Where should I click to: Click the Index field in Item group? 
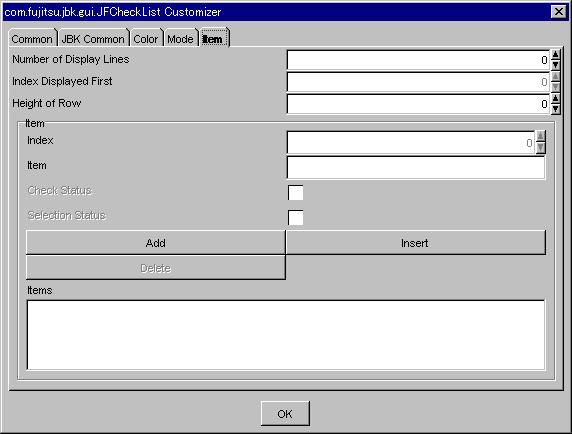(411, 143)
